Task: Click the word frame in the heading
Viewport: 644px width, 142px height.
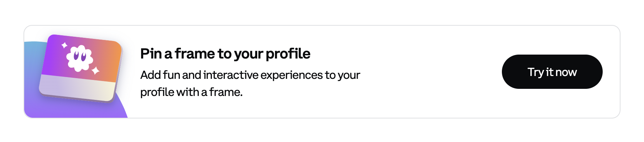Action: 195,54
